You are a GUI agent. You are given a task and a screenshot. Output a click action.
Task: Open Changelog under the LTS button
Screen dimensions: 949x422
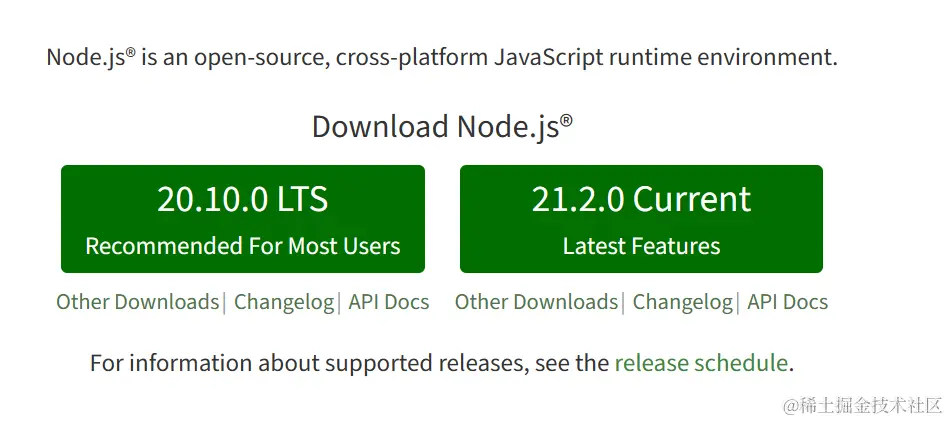[x=284, y=302]
